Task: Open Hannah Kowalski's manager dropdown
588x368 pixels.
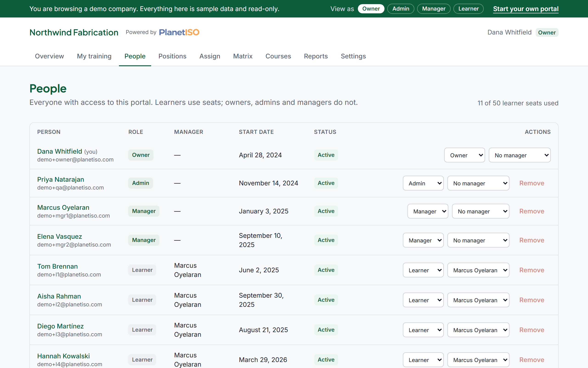Action: click(x=478, y=360)
